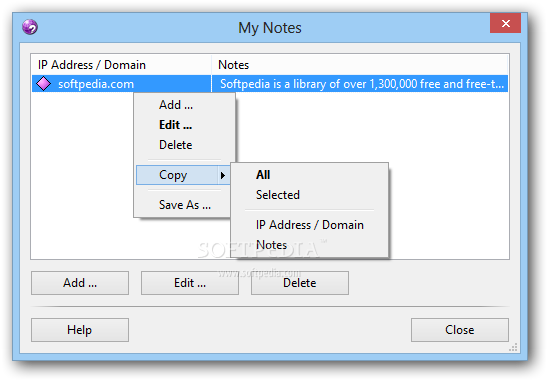The image size is (548, 381).
Task: Click the Notes column header
Action: point(360,65)
